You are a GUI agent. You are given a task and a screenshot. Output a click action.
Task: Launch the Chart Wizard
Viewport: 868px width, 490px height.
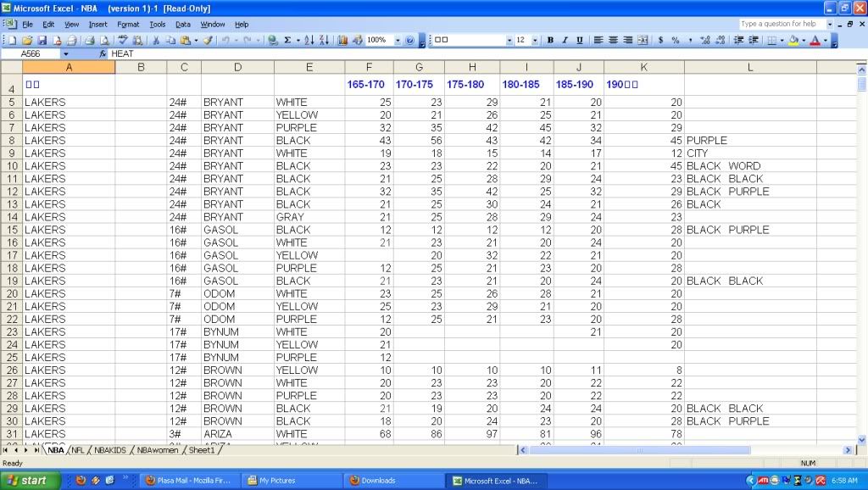click(342, 40)
